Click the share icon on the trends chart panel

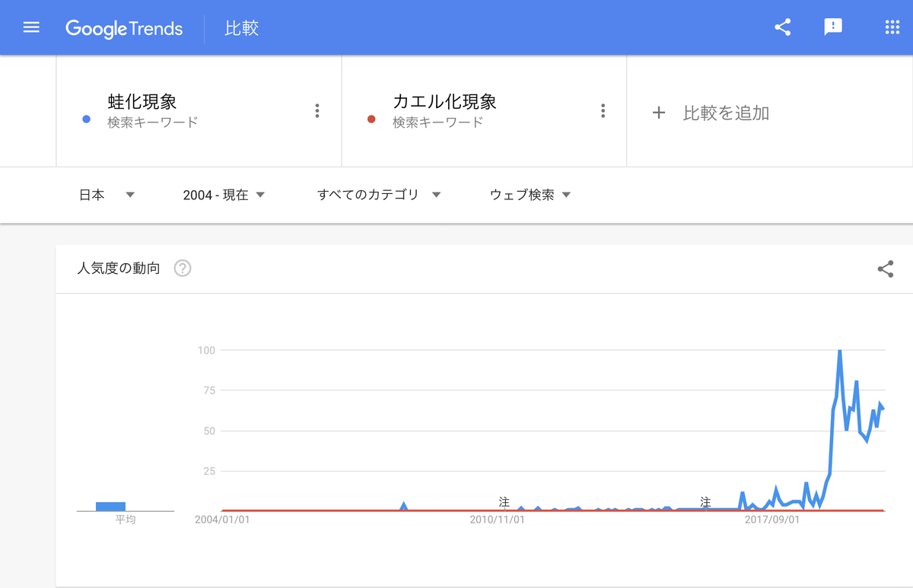pos(886,269)
